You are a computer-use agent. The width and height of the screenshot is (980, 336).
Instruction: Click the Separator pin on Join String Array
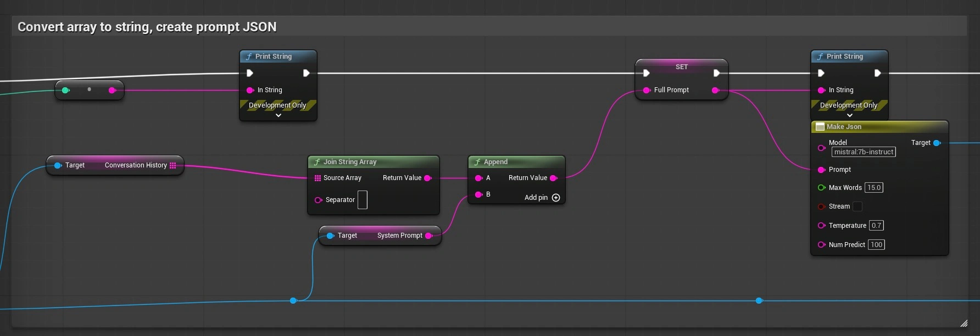pos(318,200)
